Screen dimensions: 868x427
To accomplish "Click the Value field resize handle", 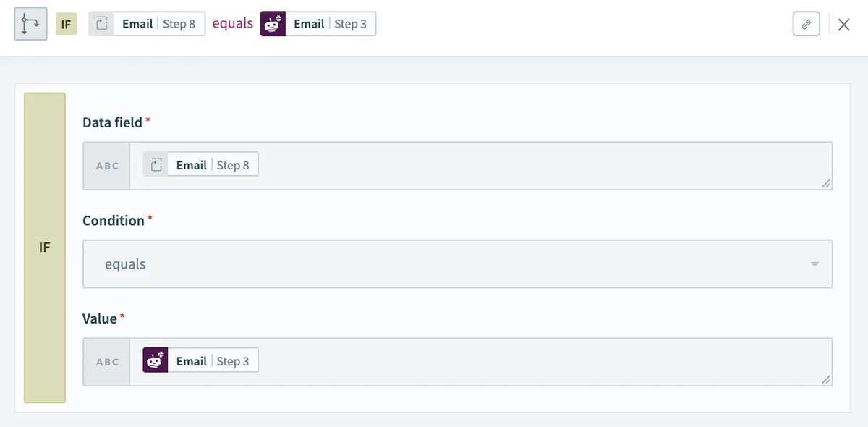I will 826,380.
